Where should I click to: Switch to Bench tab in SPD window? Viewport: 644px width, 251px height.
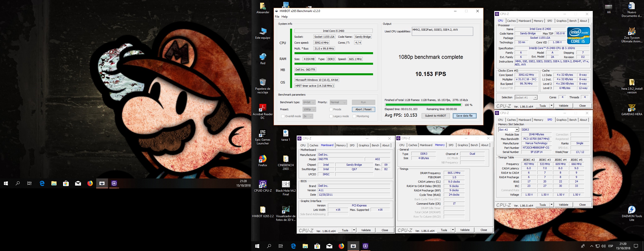[573, 120]
